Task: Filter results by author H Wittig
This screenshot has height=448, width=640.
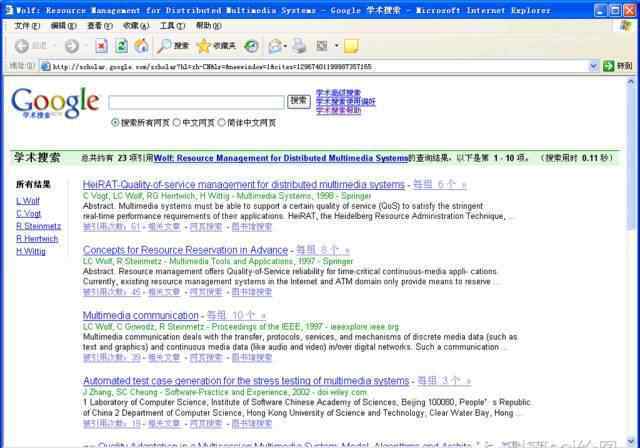Action: (31, 251)
